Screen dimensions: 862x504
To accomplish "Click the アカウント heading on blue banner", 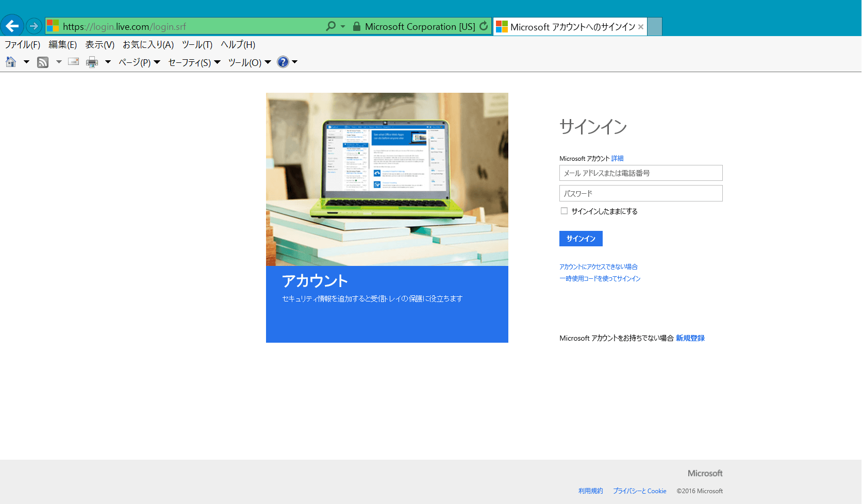I will coord(315,281).
